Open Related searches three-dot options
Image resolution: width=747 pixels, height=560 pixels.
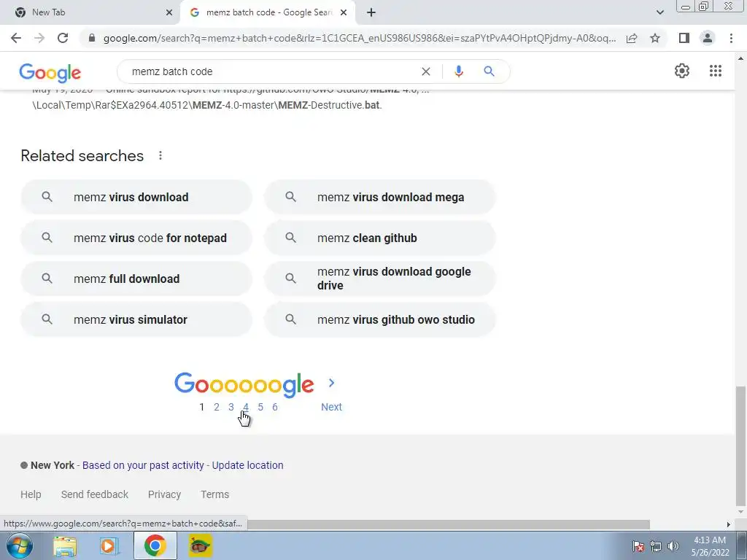coord(160,156)
